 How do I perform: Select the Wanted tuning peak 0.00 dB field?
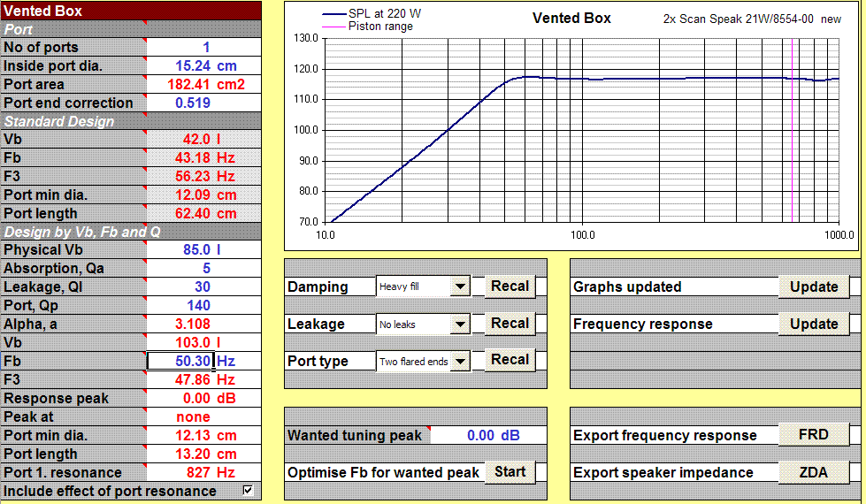[x=488, y=436]
